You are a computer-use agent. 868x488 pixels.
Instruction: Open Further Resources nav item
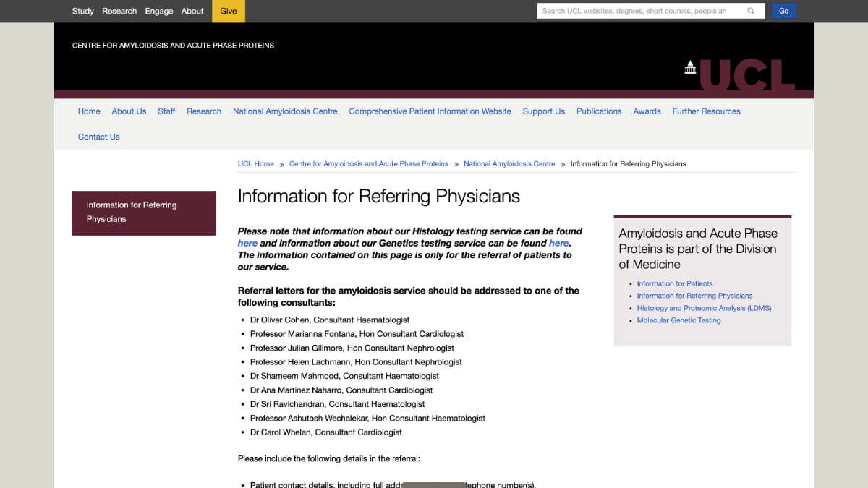pos(706,111)
